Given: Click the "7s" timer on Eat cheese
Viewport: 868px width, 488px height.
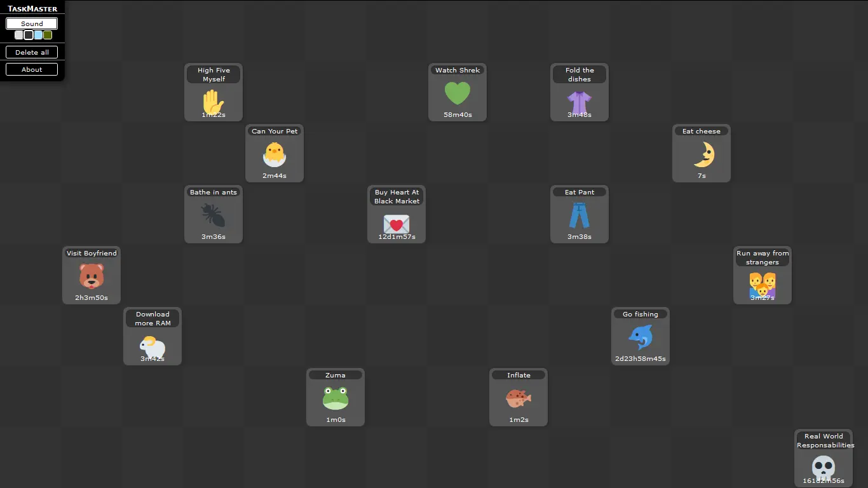Looking at the screenshot, I should coord(702,176).
